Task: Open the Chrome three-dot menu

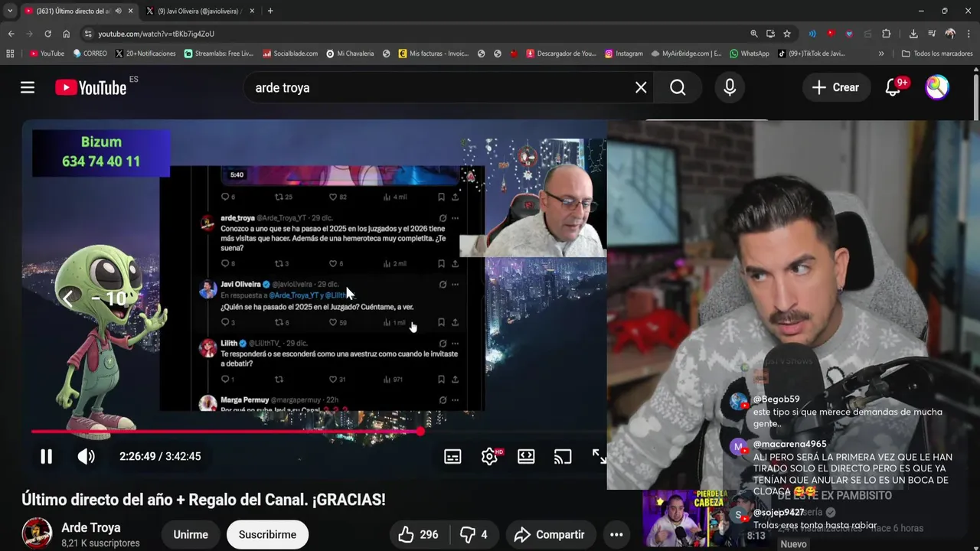Action: pos(969,34)
